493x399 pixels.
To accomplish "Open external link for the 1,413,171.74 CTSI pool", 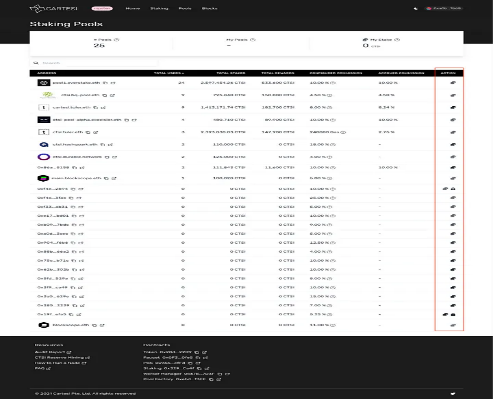I will pos(103,107).
